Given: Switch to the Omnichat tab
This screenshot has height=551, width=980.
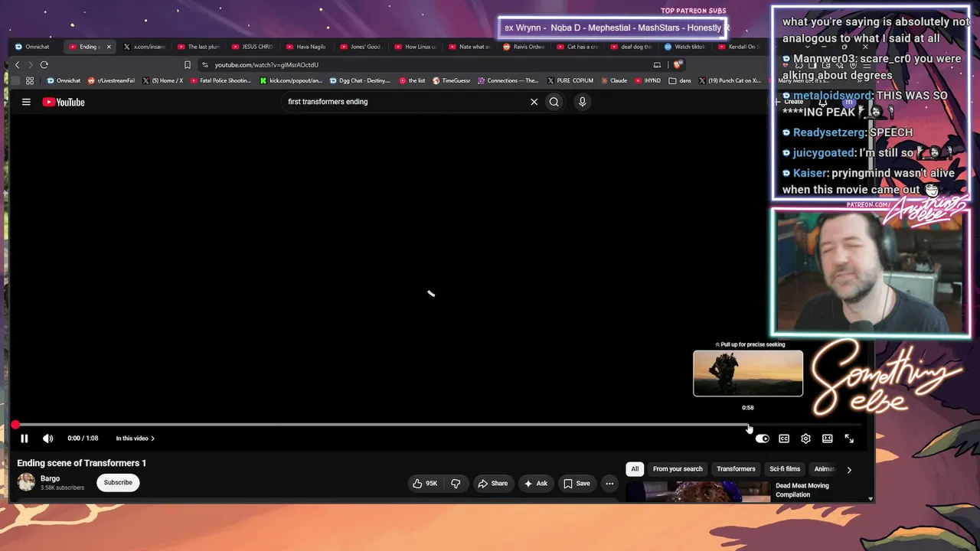Looking at the screenshot, I should coord(32,47).
